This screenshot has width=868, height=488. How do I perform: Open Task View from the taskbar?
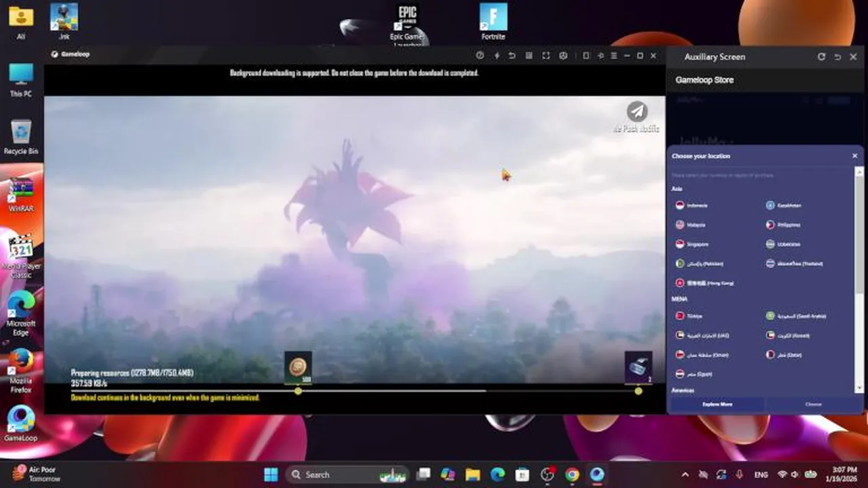click(424, 474)
